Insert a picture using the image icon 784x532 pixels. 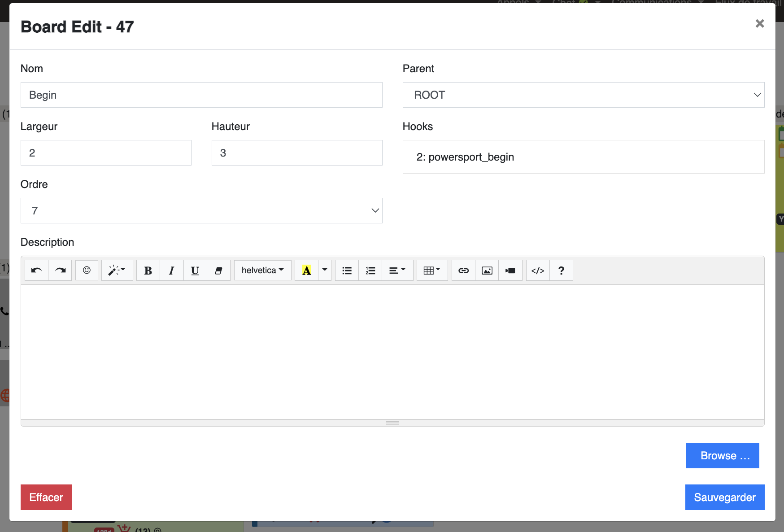pos(487,270)
